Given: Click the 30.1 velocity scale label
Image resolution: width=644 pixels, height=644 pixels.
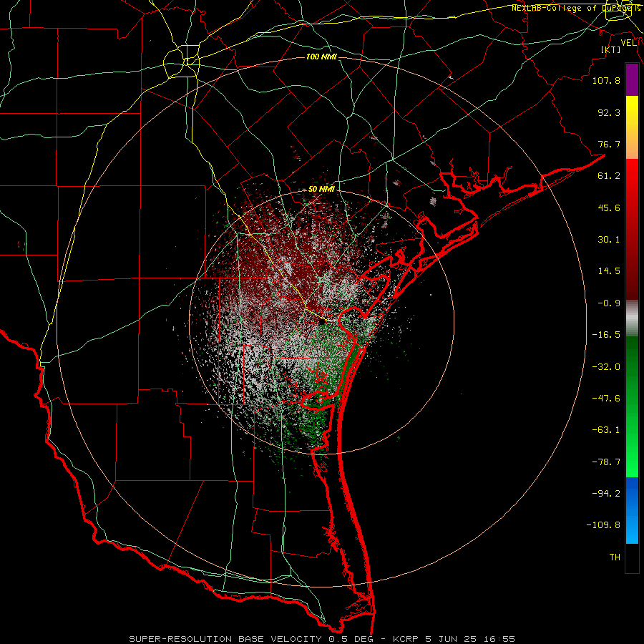Looking at the screenshot, I should [609, 240].
